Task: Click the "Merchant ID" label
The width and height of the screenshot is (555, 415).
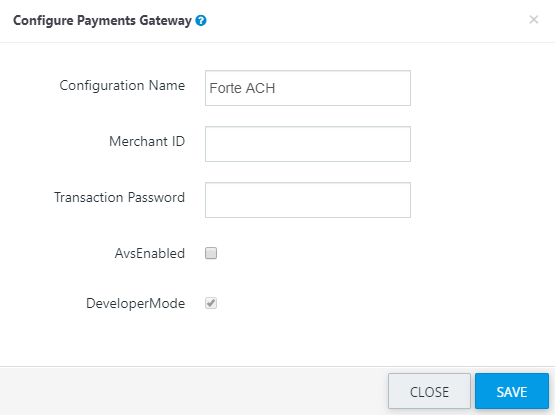Action: 147,141
